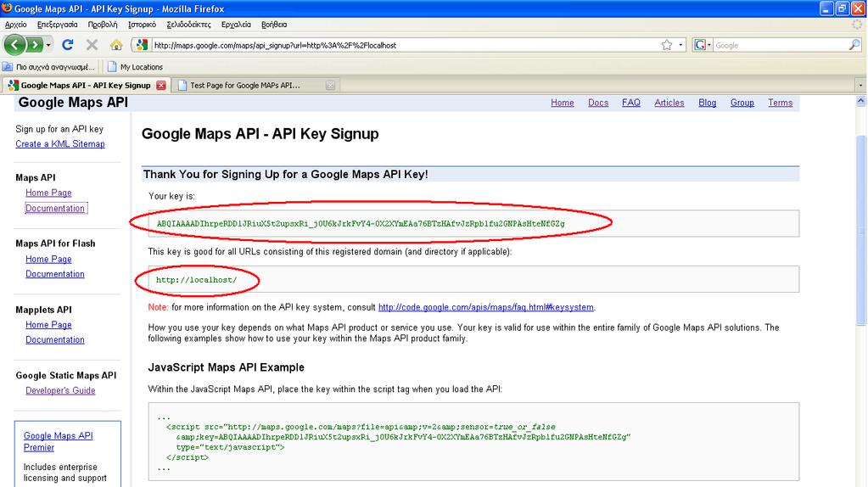The width and height of the screenshot is (868, 487).
Task: Open the Developer's Guide link
Action: coord(60,391)
